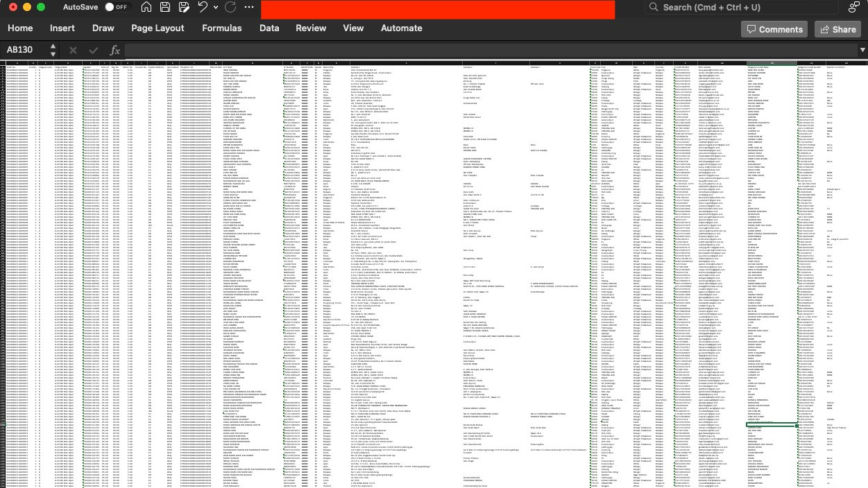This screenshot has height=488, width=868.
Task: Expand the formula bar with the arrow
Action: (862, 50)
